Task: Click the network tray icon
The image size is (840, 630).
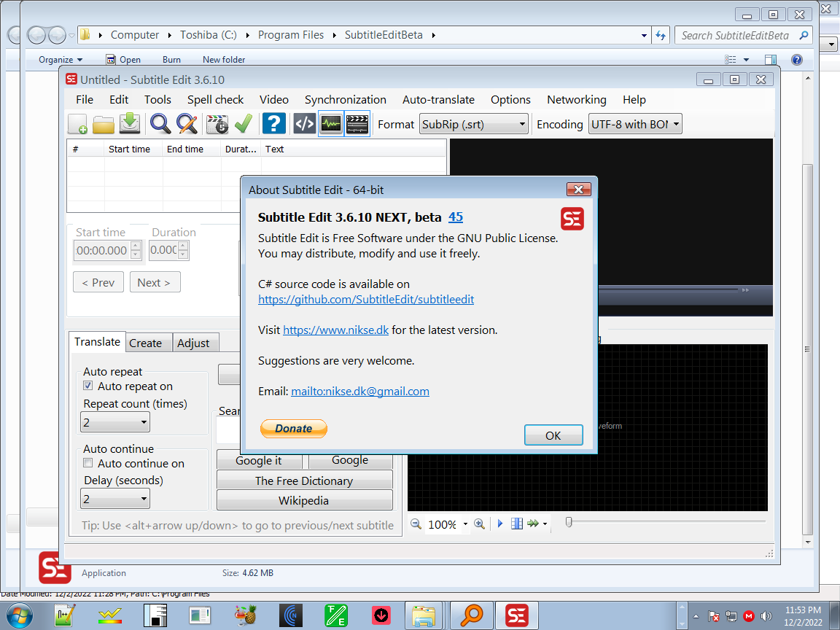Action: (x=731, y=617)
